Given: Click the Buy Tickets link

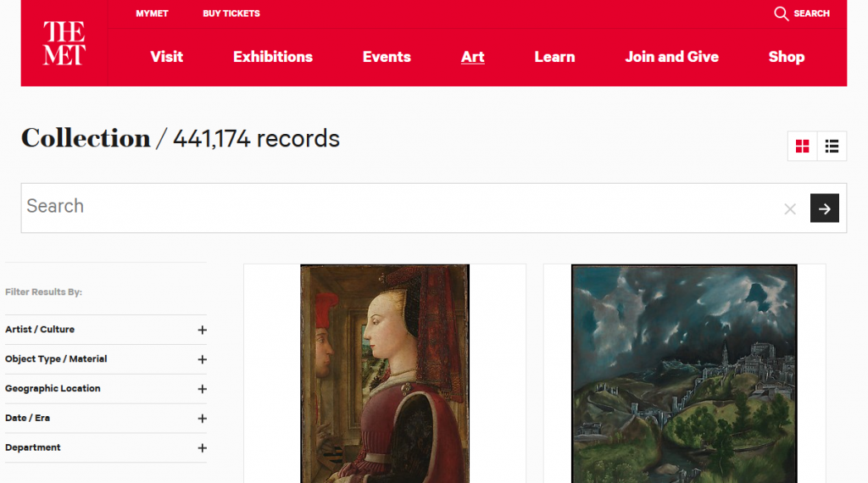Looking at the screenshot, I should (x=231, y=14).
